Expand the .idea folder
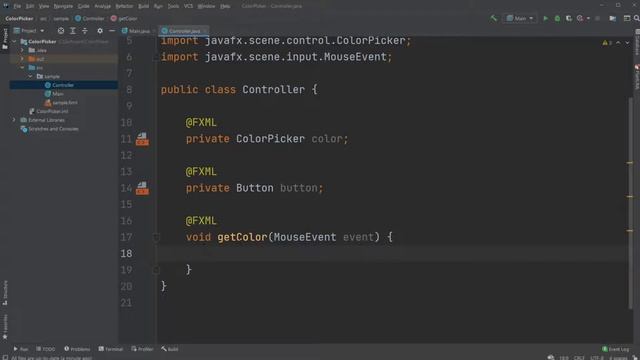Viewport: 640px width, 360px height. pos(22,50)
